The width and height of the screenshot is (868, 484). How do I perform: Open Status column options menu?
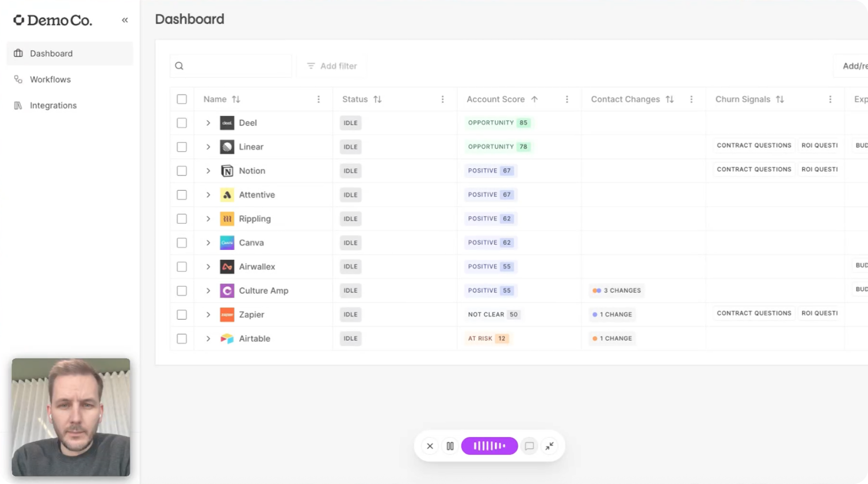443,99
